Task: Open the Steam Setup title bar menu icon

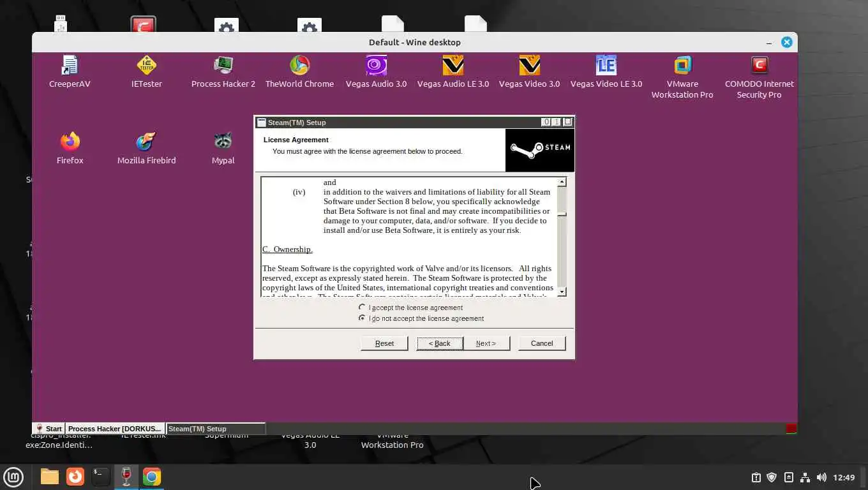Action: [261, 122]
